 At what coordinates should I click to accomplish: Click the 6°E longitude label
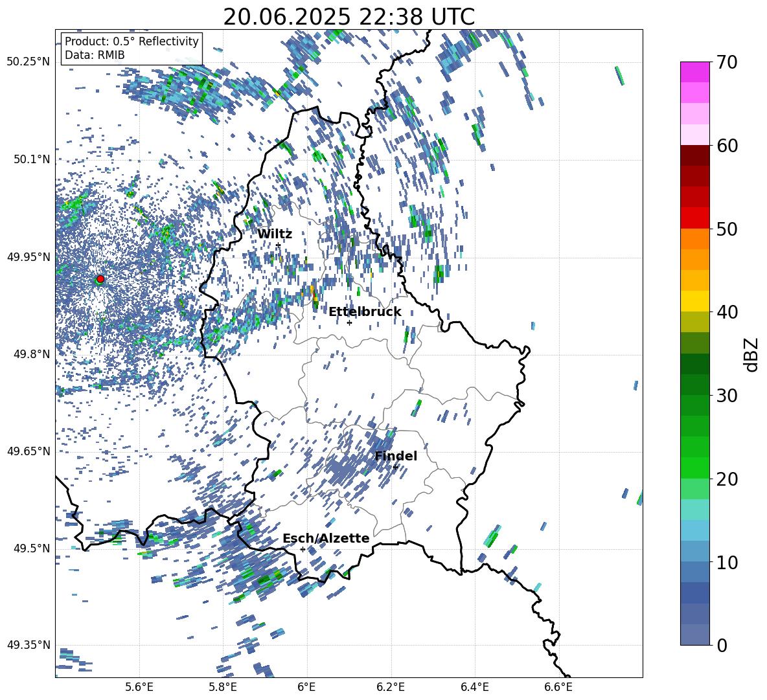[306, 687]
